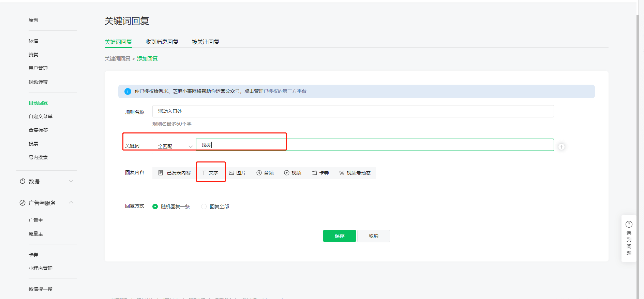Add another keyword with plus icon
644x299 pixels.
[561, 147]
